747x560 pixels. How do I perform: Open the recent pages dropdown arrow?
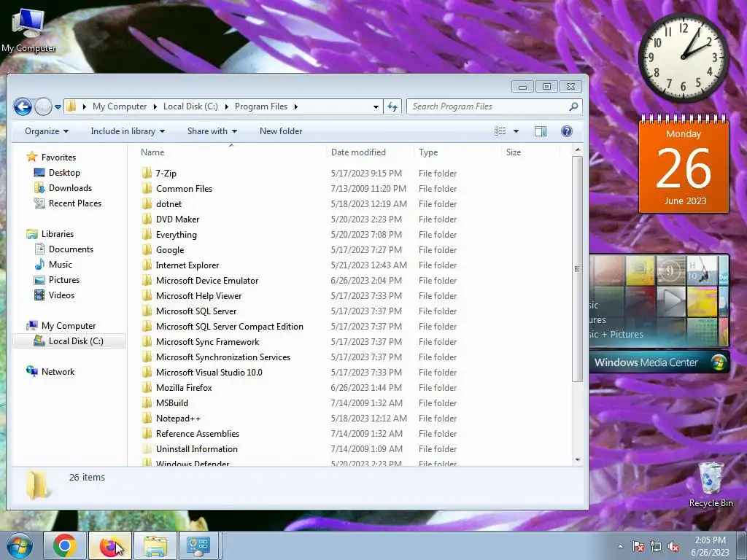click(58, 107)
